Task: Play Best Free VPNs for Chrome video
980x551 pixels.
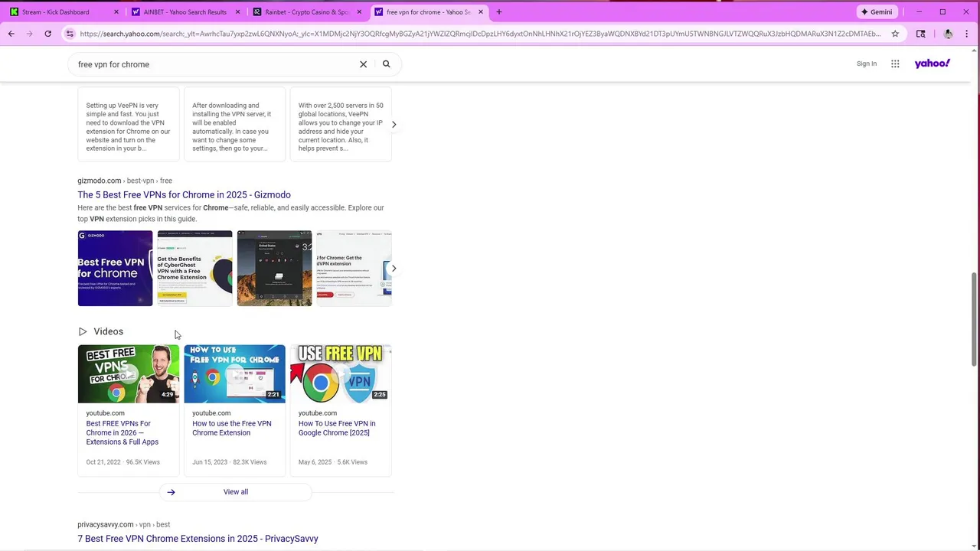Action: tap(129, 374)
